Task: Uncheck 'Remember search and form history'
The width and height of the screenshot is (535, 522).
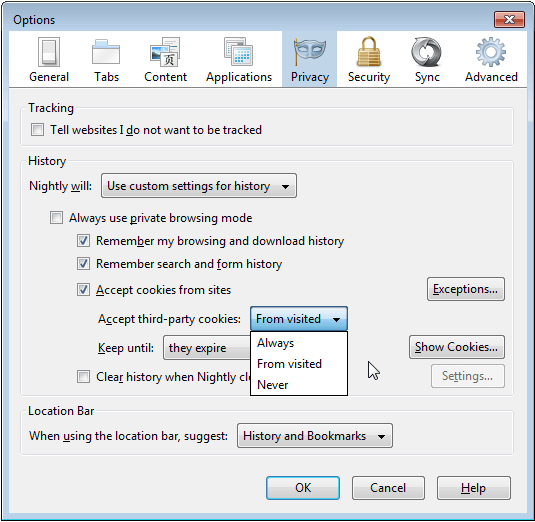Action: tap(83, 264)
